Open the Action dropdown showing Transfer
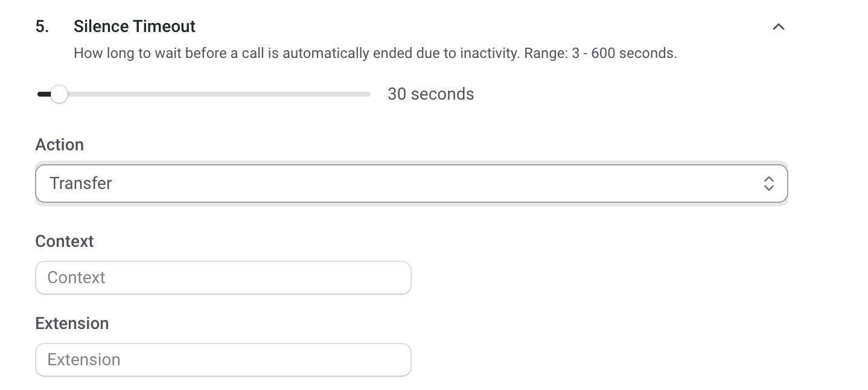The width and height of the screenshot is (868, 390). pos(412,183)
